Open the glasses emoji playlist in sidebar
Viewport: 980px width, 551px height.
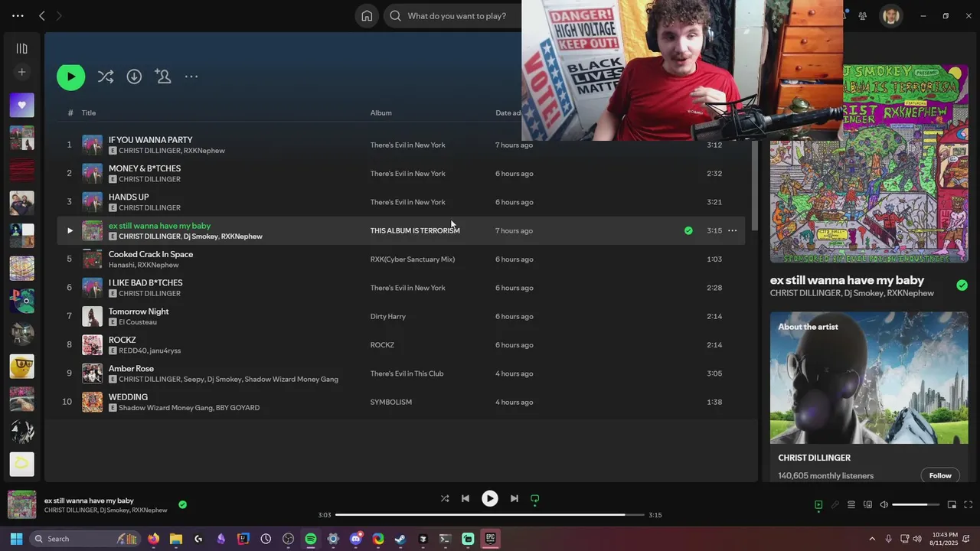21,366
